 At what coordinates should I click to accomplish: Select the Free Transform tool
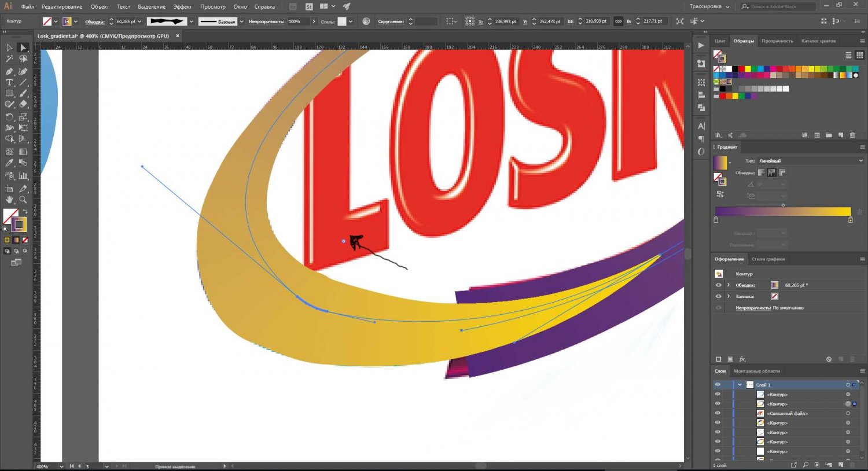click(23, 128)
